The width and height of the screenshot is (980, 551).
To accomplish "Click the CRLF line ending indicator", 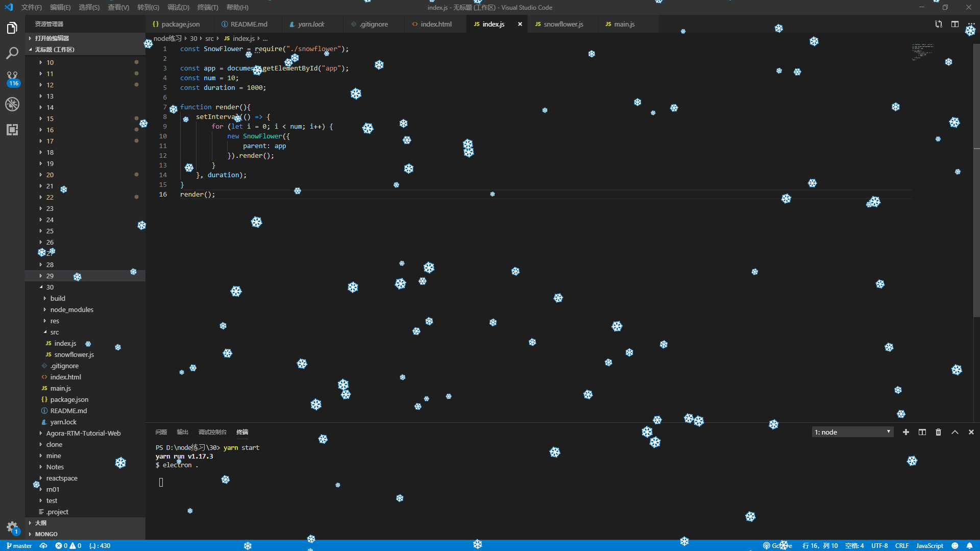I will pos(902,545).
